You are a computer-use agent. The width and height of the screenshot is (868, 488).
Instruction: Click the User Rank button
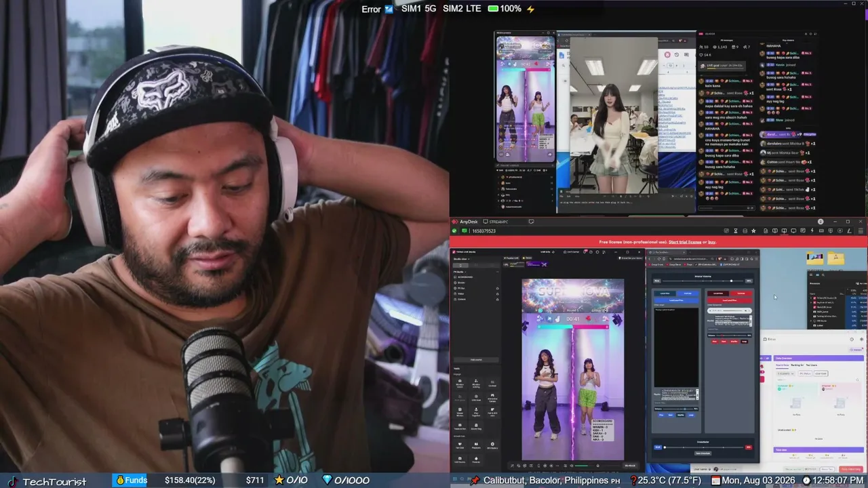click(821, 373)
